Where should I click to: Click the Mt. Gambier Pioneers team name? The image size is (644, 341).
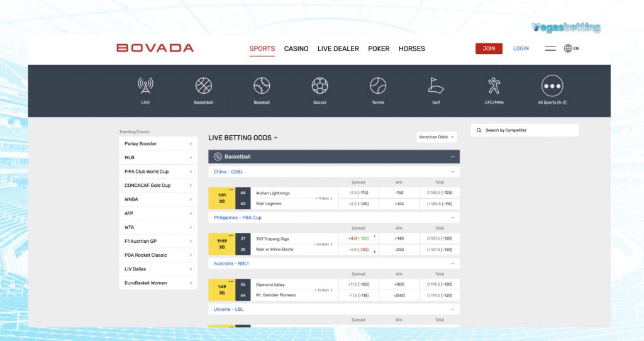pos(275,296)
